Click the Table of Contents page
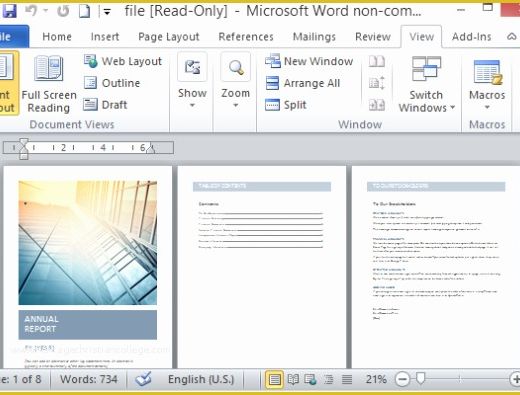Viewport: 520px width, 395px height. point(262,267)
